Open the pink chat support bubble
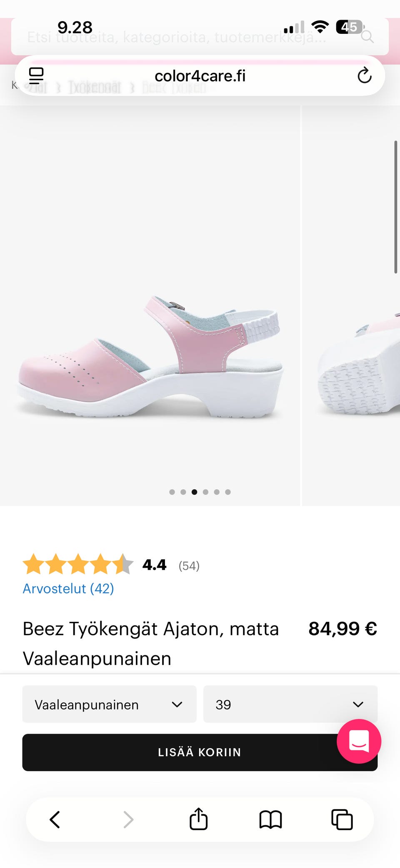 pos(358,741)
